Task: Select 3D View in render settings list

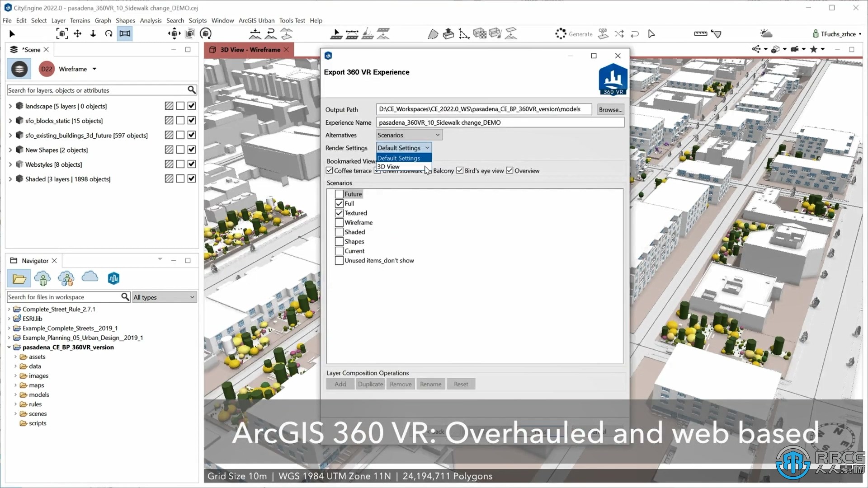Action: (x=404, y=167)
